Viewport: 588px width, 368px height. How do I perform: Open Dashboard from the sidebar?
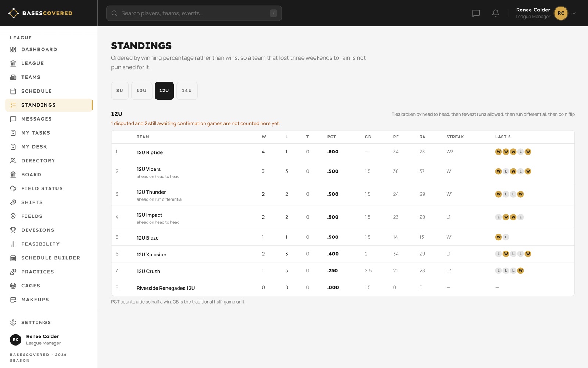click(x=49, y=49)
